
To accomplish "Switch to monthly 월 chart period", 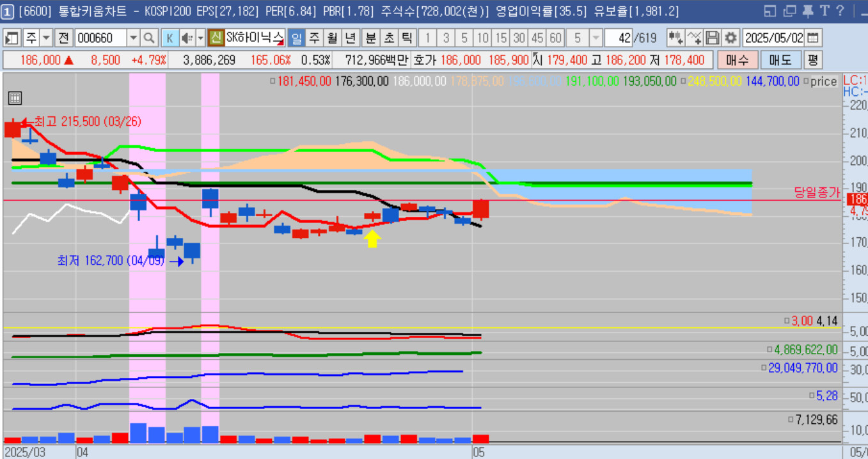I will click(332, 38).
